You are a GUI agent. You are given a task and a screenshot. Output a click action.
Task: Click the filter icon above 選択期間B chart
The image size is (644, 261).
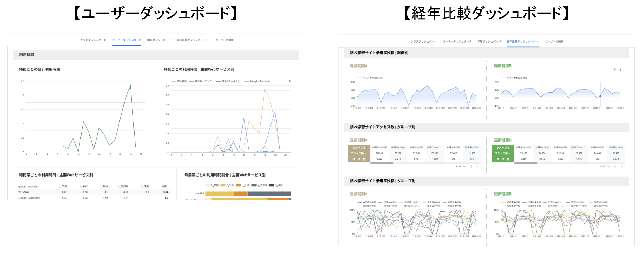(x=614, y=70)
